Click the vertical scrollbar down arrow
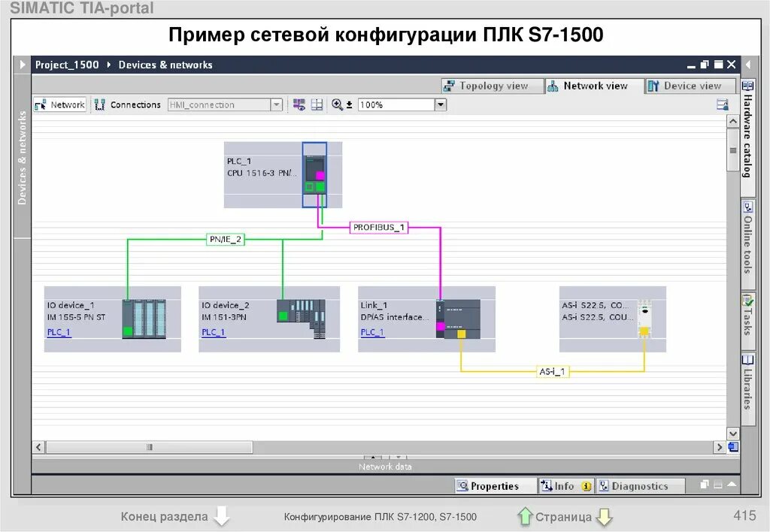The height and width of the screenshot is (532, 770). [x=732, y=434]
